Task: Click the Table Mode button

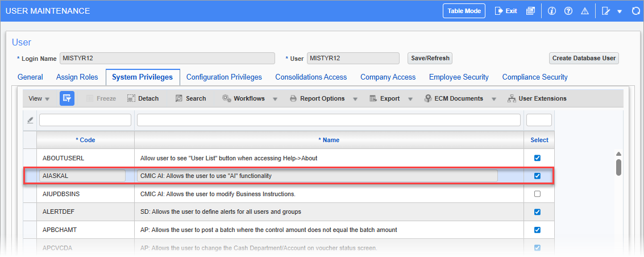Action: click(x=464, y=11)
